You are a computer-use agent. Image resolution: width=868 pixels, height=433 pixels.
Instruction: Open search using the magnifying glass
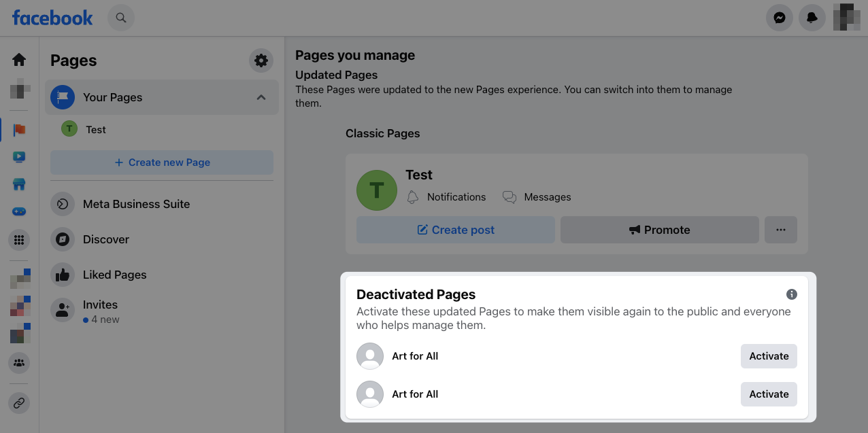tap(120, 18)
